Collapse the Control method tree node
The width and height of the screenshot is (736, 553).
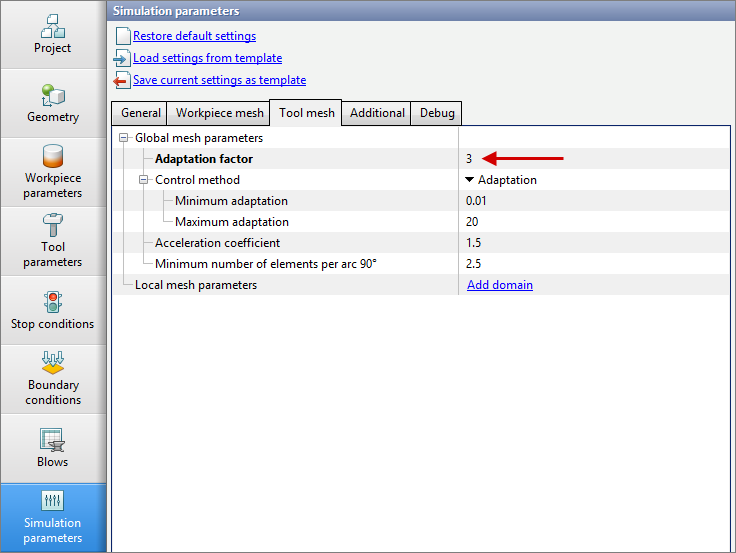point(144,180)
